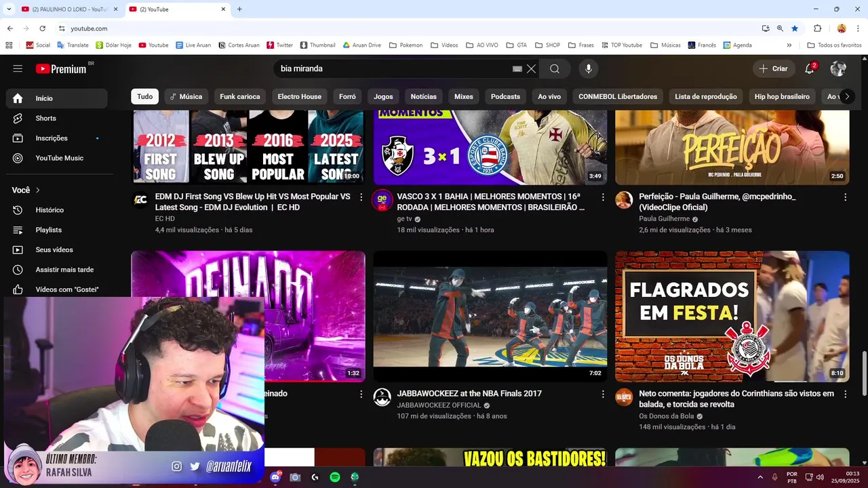868x488 pixels.
Task: Bookmark page with the blue star icon
Action: (795, 28)
